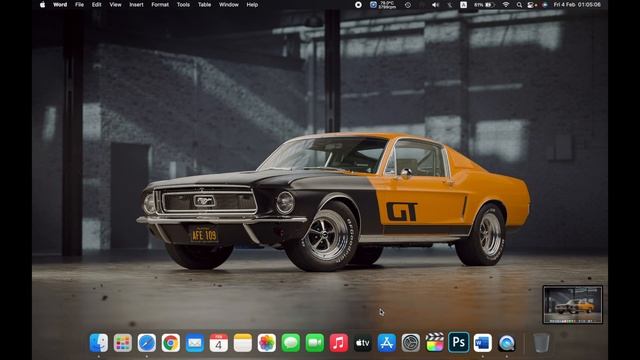Open the Notes app in the Dock
This screenshot has width=640, height=360.
coord(243,343)
